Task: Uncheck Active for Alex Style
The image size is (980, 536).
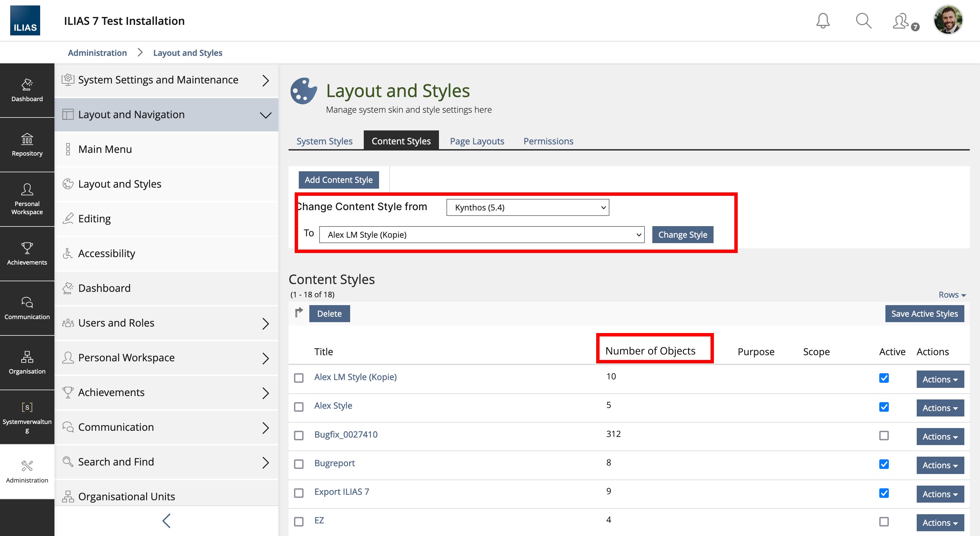Action: [884, 407]
